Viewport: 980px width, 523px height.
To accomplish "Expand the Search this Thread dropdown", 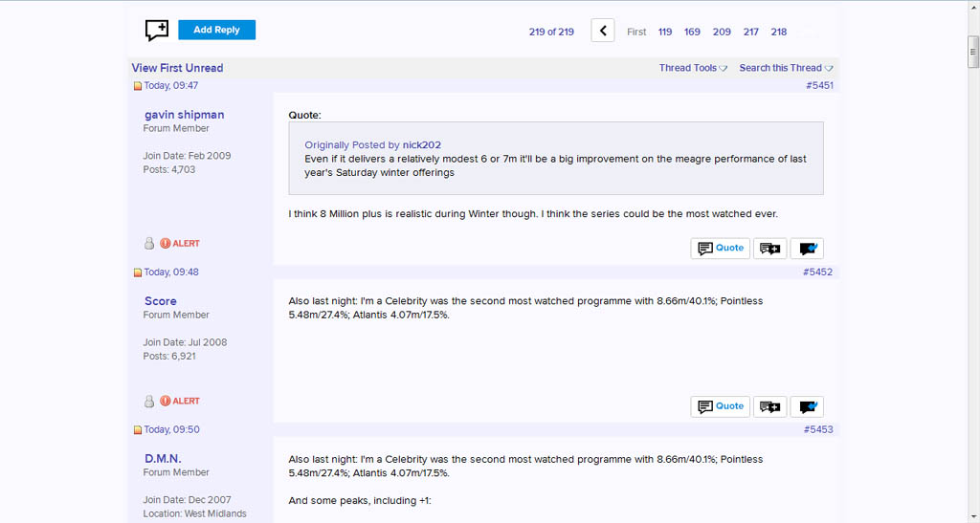I will tap(787, 68).
